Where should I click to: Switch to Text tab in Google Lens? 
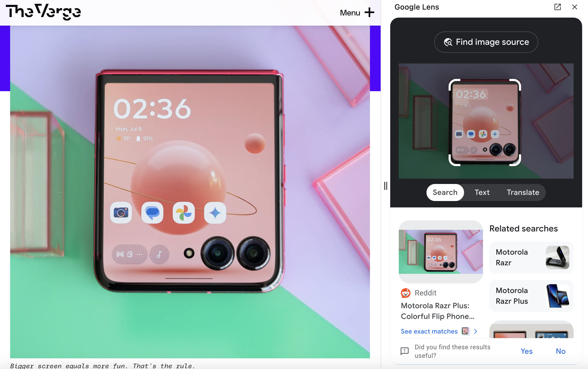click(481, 192)
